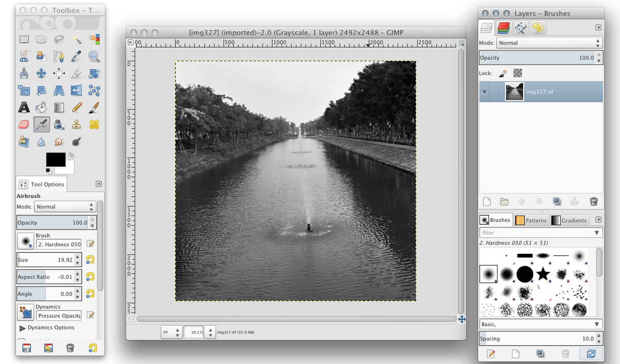Select the Bucket Fill tool
The width and height of the screenshot is (620, 364).
[41, 107]
